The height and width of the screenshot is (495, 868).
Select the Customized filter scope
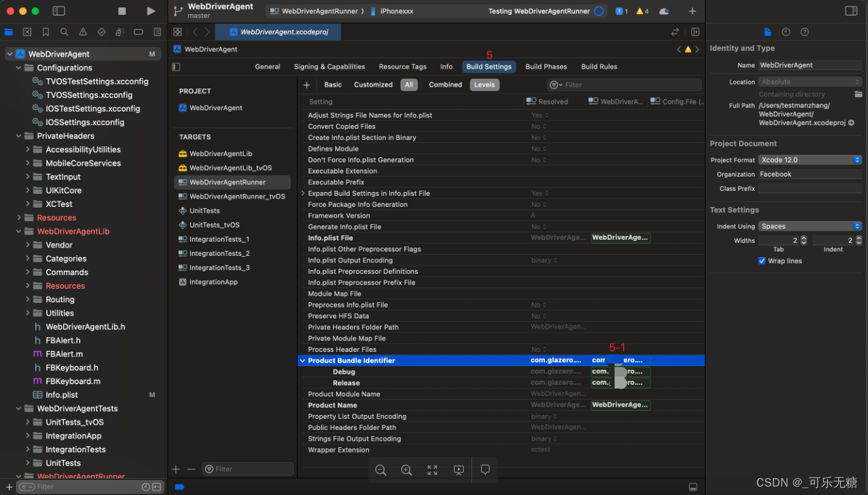(373, 84)
